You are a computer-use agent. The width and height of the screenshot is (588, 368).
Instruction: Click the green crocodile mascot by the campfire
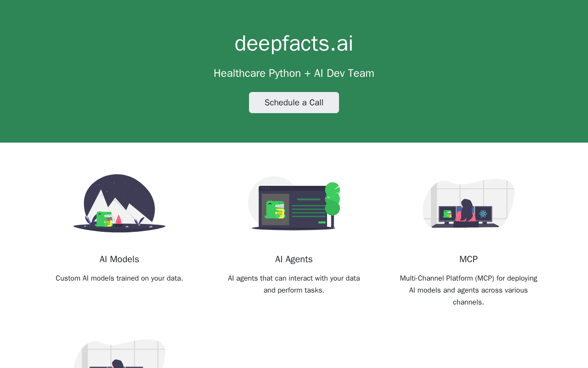[104, 219]
